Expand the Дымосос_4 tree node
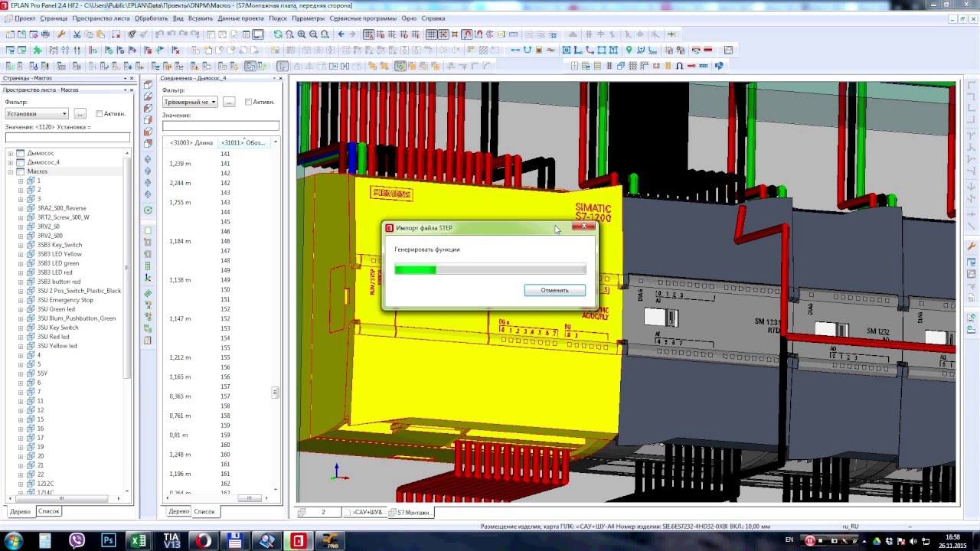 [11, 162]
